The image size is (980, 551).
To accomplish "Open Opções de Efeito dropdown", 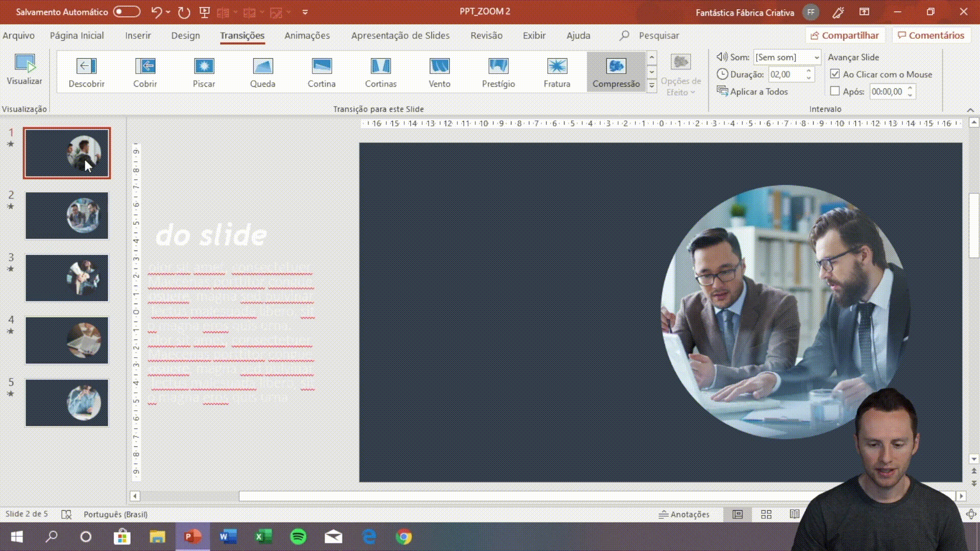I will coord(681,75).
